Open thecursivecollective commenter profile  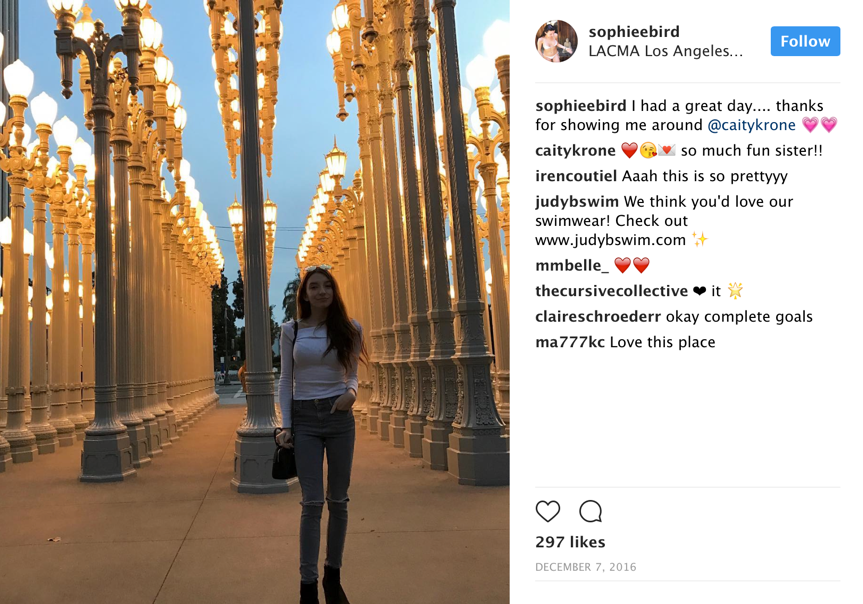[611, 291]
